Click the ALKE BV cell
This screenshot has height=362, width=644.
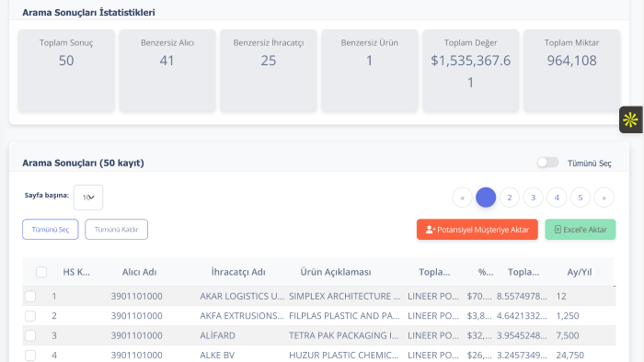pos(217,355)
